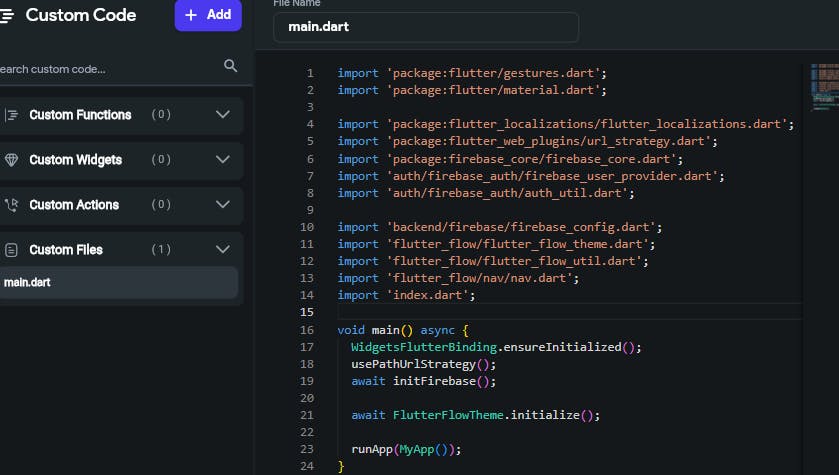Click the Custom Widgets diamond icon
The width and height of the screenshot is (839, 475).
point(12,160)
